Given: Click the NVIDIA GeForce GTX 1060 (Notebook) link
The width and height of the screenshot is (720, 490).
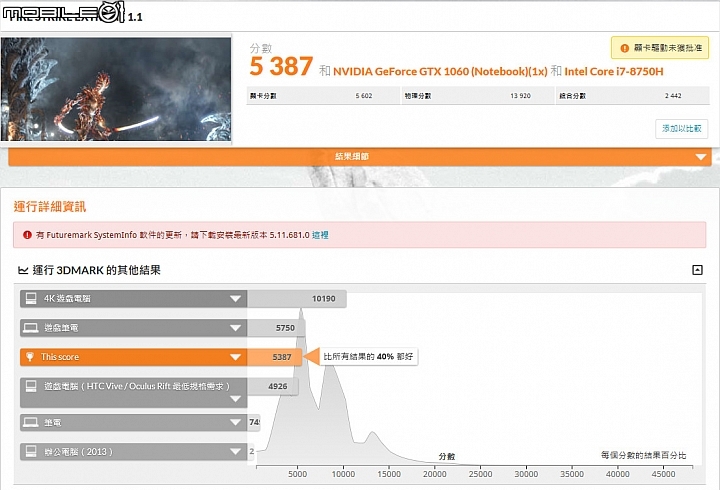Looking at the screenshot, I should tap(440, 72).
